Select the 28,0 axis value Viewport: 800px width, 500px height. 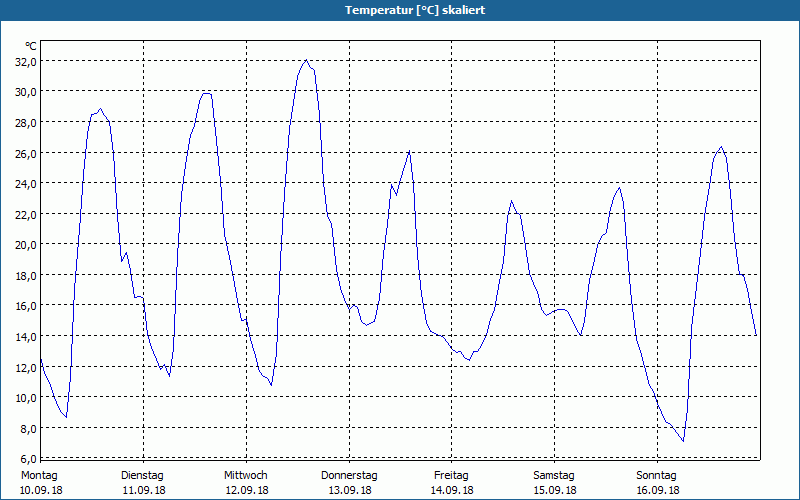(x=26, y=123)
